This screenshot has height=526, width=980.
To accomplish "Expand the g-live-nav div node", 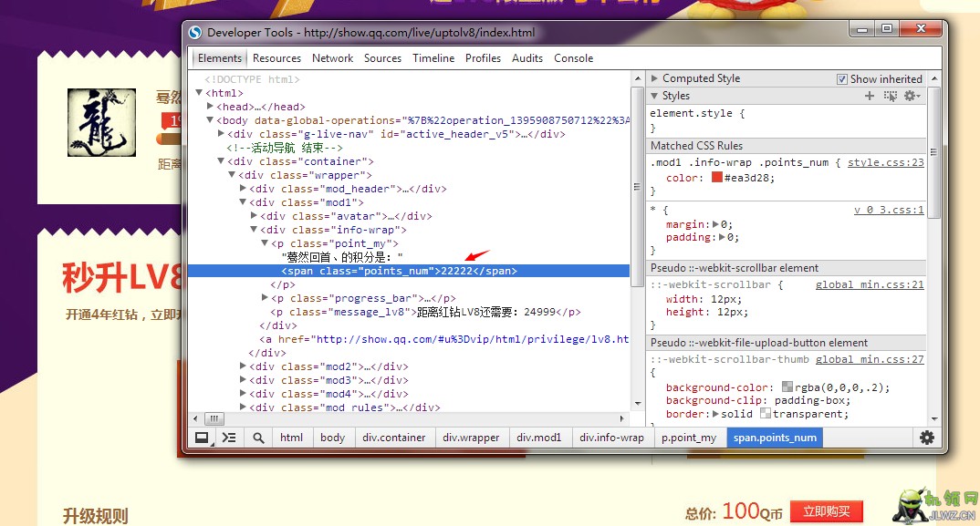I will (221, 134).
